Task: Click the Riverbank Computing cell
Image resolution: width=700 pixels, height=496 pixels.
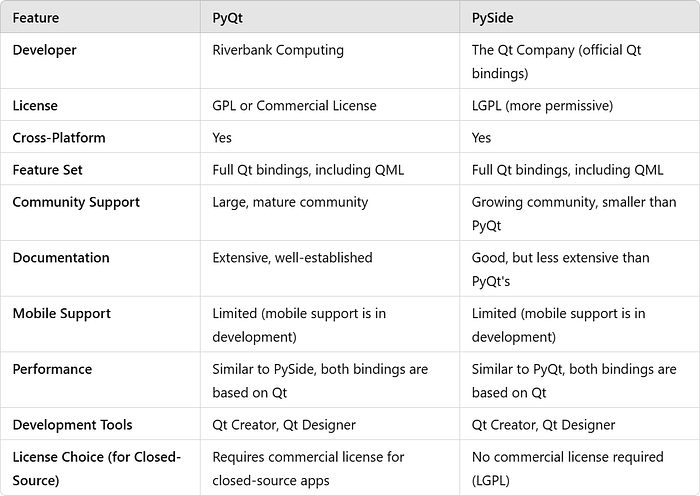Action: coord(278,50)
